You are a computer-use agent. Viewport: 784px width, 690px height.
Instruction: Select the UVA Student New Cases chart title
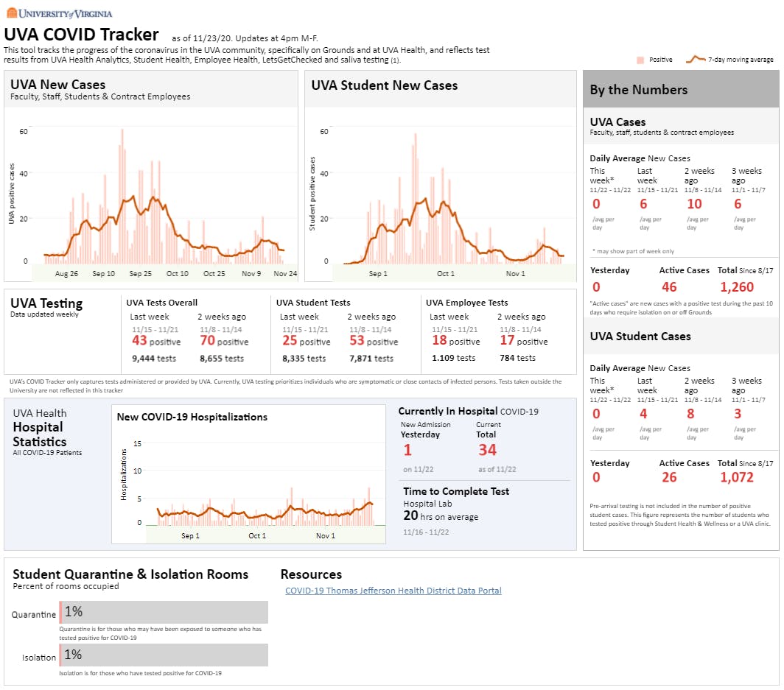(384, 85)
